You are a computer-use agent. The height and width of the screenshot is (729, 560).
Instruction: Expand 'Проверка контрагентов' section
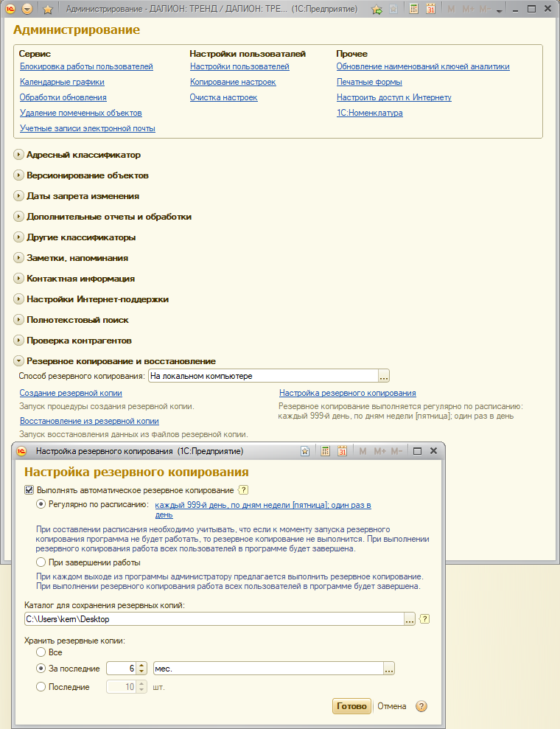point(18,341)
